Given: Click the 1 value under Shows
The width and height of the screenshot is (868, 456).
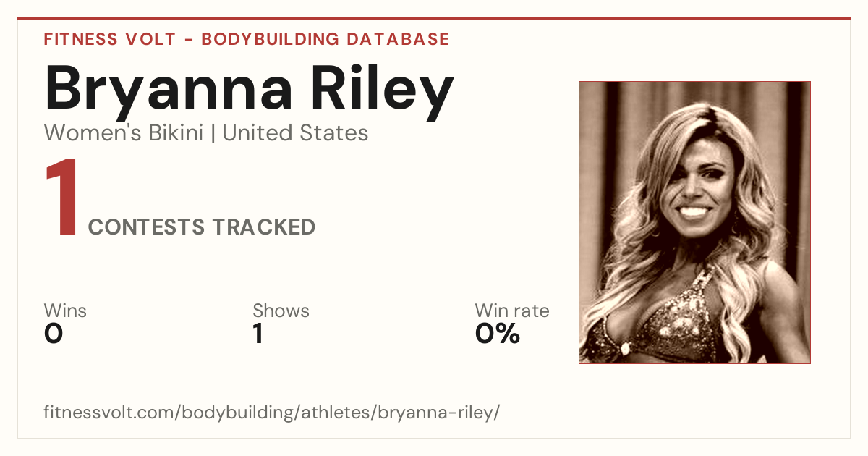Looking at the screenshot, I should click(258, 334).
